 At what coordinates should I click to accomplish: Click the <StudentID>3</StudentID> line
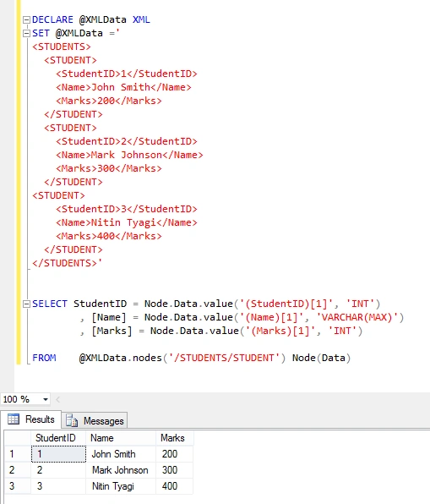point(127,209)
